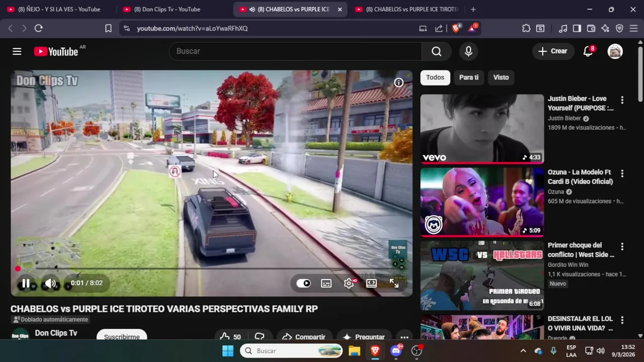Open Brave main menu hamburger
The width and height of the screenshot is (644, 362).
coord(633,29)
